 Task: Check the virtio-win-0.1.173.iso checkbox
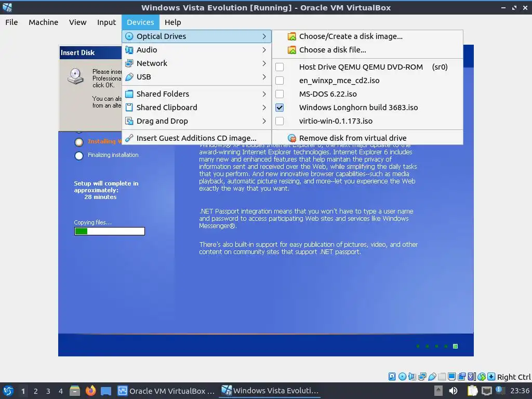280,121
